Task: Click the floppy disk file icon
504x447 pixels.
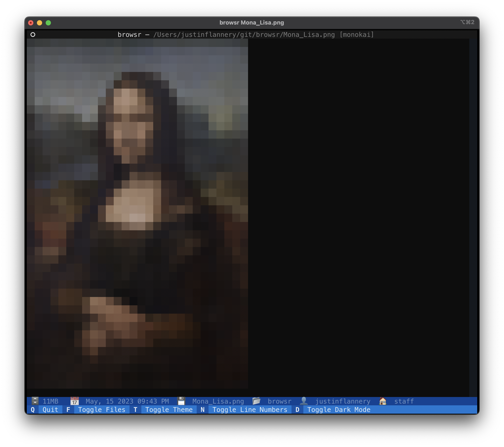Action: coord(181,401)
